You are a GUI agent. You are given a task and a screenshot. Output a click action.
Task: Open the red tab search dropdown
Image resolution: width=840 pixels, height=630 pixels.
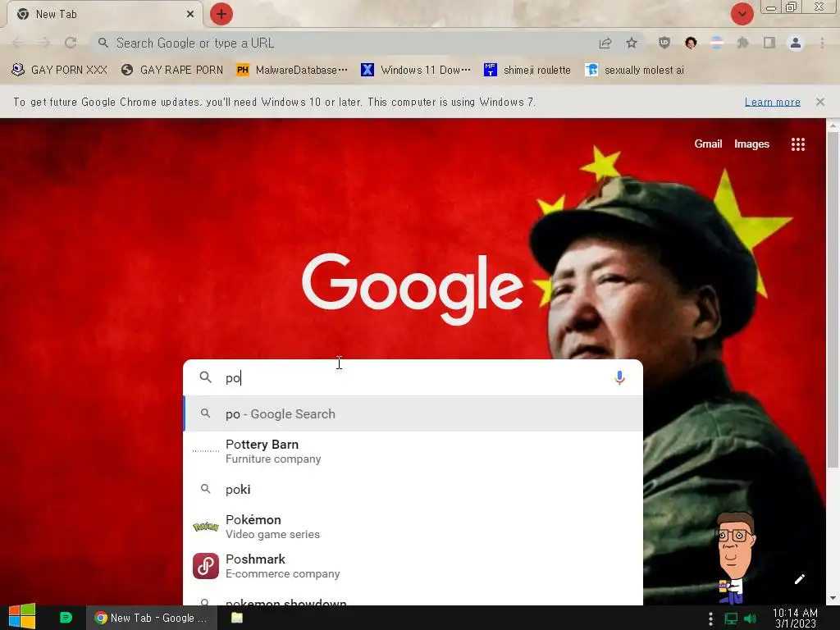pos(742,14)
